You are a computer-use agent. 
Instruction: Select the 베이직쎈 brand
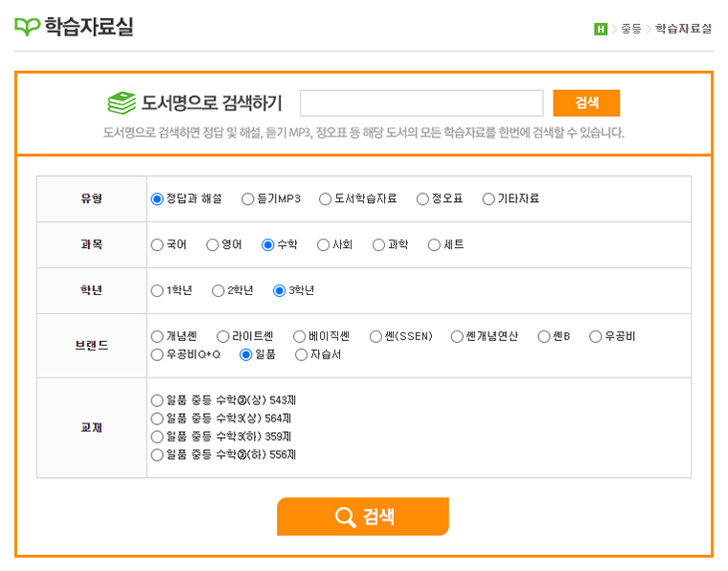300,336
